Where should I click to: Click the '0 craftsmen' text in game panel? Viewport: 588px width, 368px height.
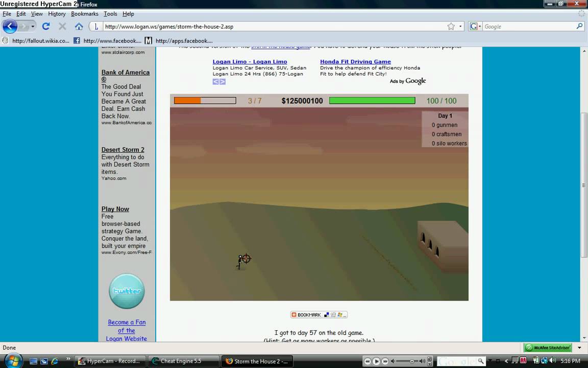[x=446, y=134]
